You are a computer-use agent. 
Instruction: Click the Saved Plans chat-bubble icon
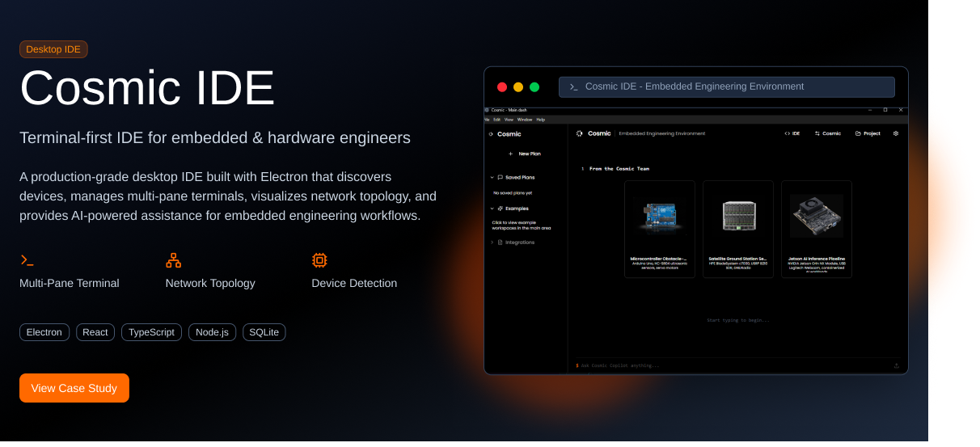pos(500,177)
